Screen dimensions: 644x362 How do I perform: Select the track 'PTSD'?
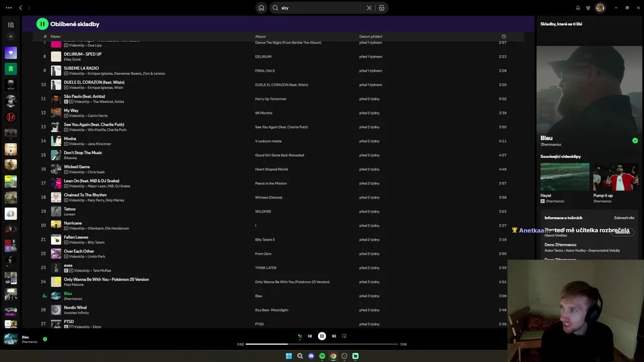pyautogui.click(x=69, y=322)
